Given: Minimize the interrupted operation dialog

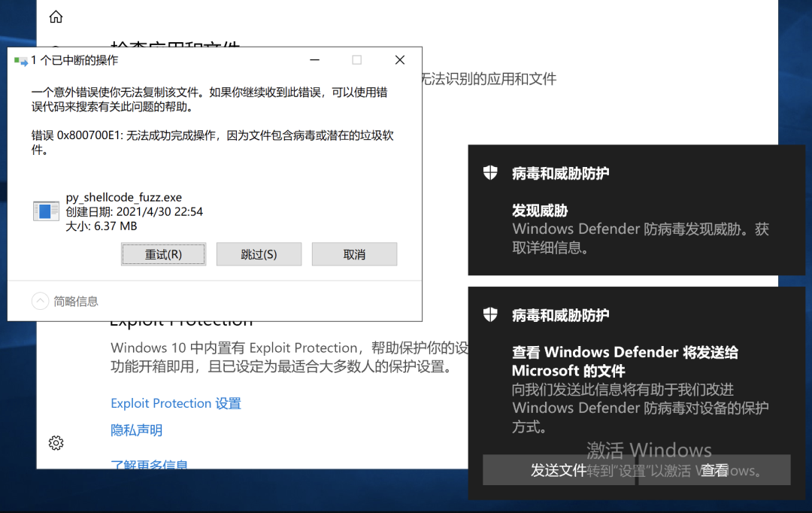Looking at the screenshot, I should 315,60.
